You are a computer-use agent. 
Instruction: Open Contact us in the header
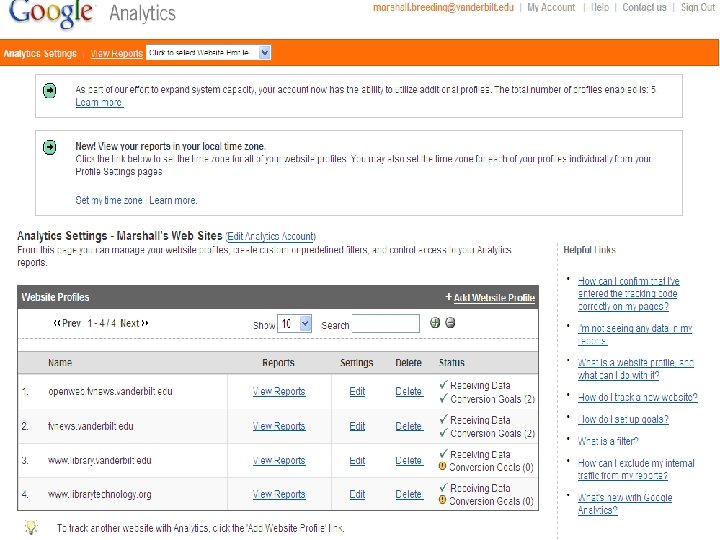(644, 7)
